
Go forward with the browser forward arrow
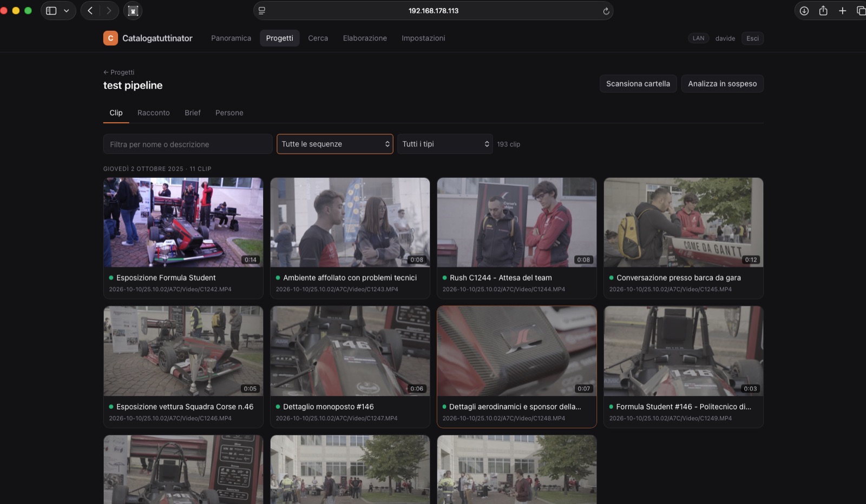pyautogui.click(x=109, y=10)
